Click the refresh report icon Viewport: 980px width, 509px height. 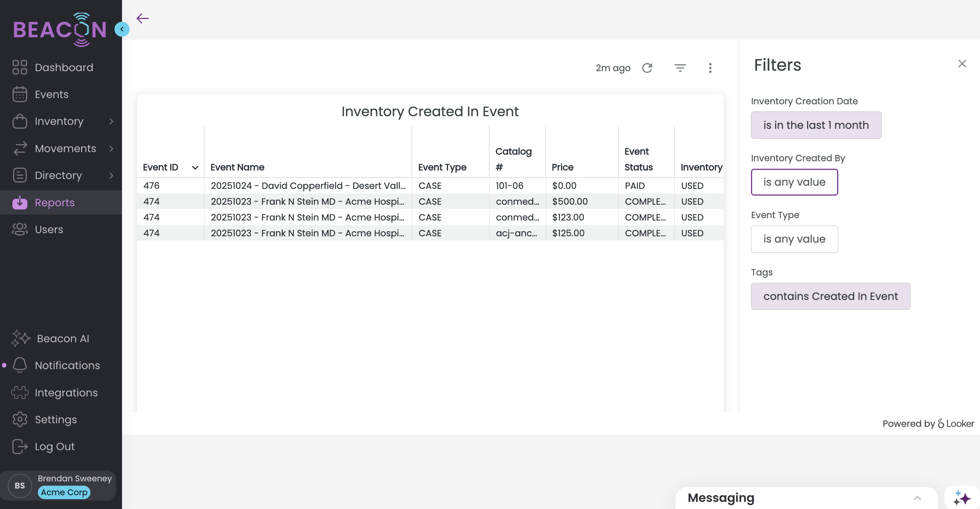647,68
